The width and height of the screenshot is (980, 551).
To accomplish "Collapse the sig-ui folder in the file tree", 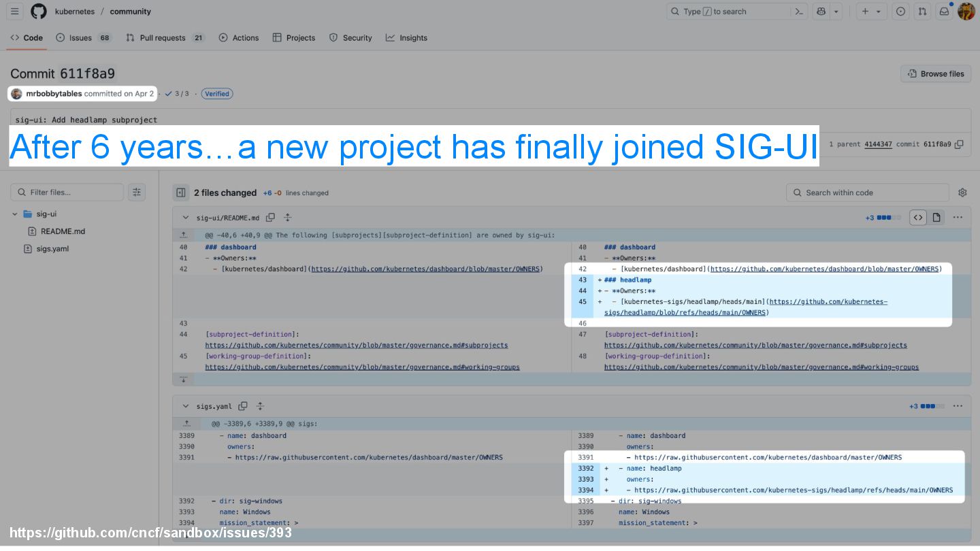I will coord(15,214).
